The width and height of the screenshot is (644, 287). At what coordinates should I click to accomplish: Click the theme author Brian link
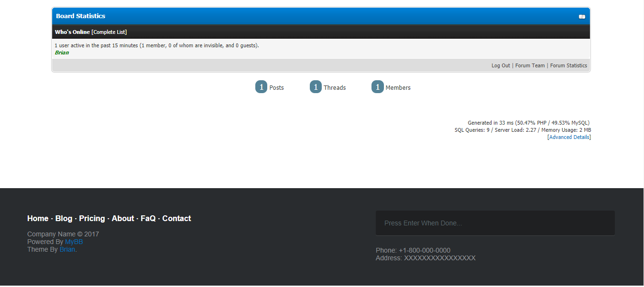pos(67,249)
